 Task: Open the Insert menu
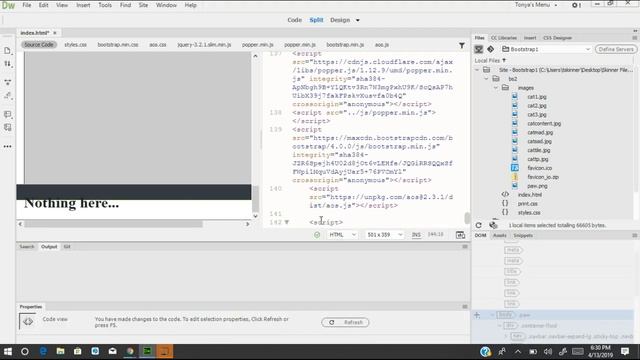83,5
